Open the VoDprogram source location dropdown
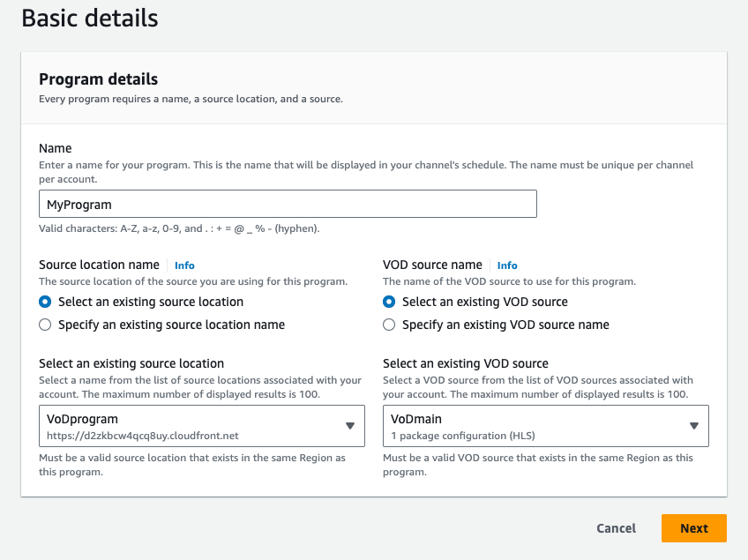This screenshot has width=748, height=560. (x=194, y=426)
